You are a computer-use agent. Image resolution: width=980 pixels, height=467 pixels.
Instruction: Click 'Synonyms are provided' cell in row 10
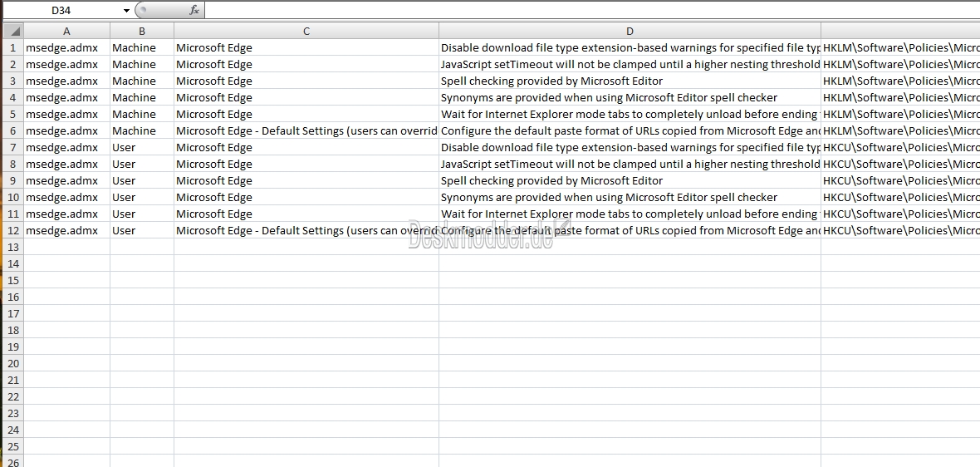click(630, 197)
